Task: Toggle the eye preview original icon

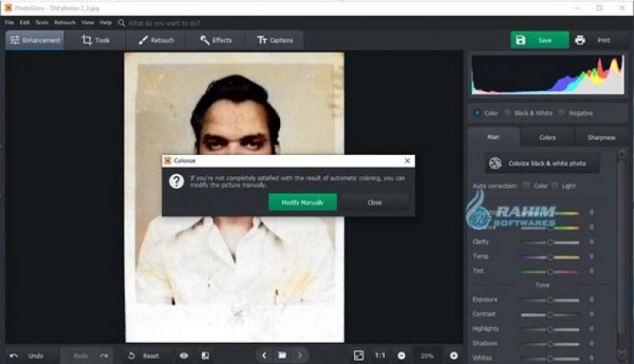Action: [184, 355]
